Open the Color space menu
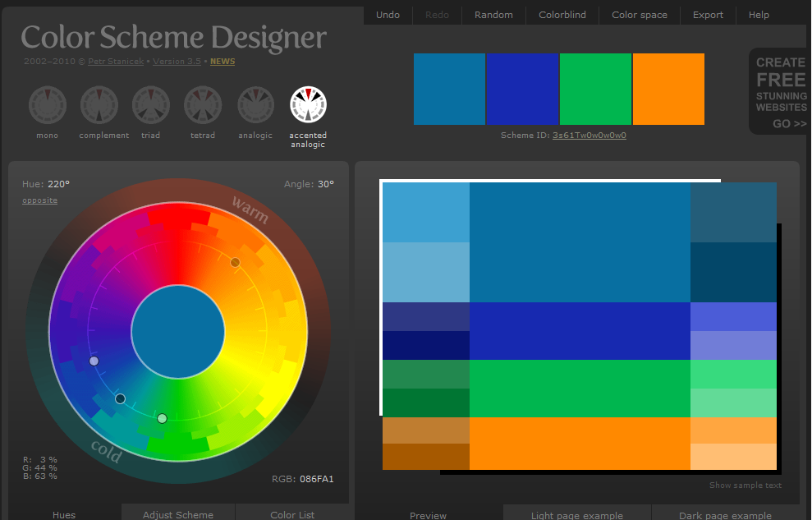Image resolution: width=812 pixels, height=520 pixels. point(640,15)
